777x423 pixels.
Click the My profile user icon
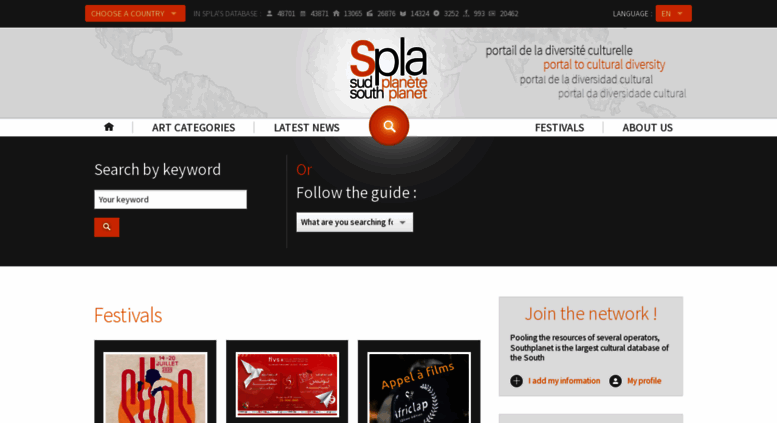[x=615, y=381]
